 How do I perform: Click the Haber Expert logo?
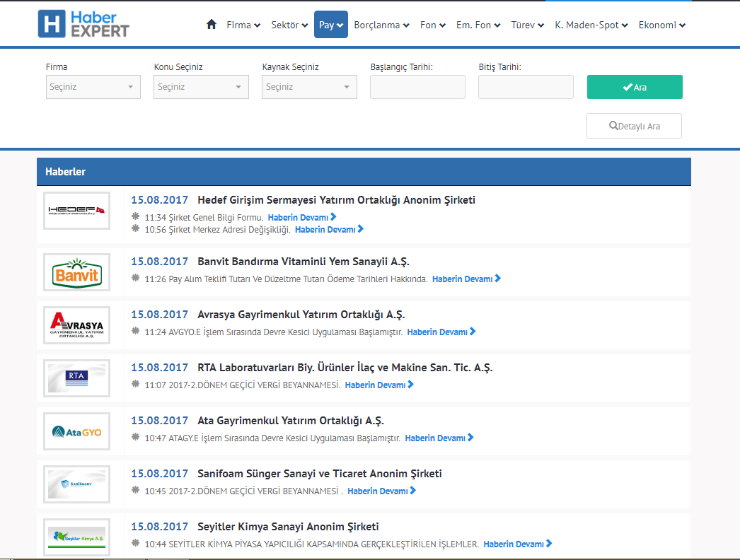click(83, 24)
